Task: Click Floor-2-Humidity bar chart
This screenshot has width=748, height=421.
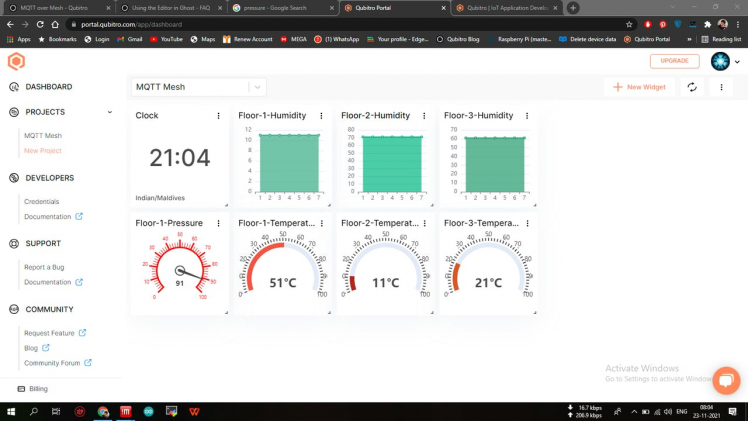Action: click(387, 164)
